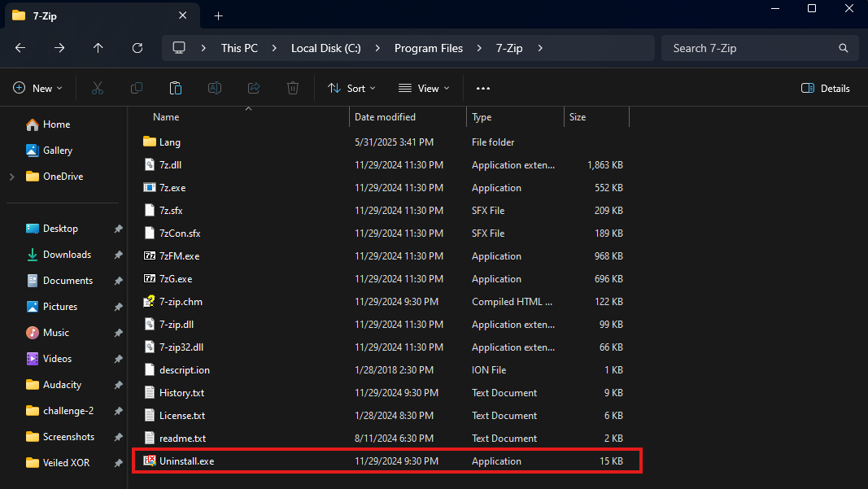
Task: Refresh the current folder view
Action: [137, 48]
